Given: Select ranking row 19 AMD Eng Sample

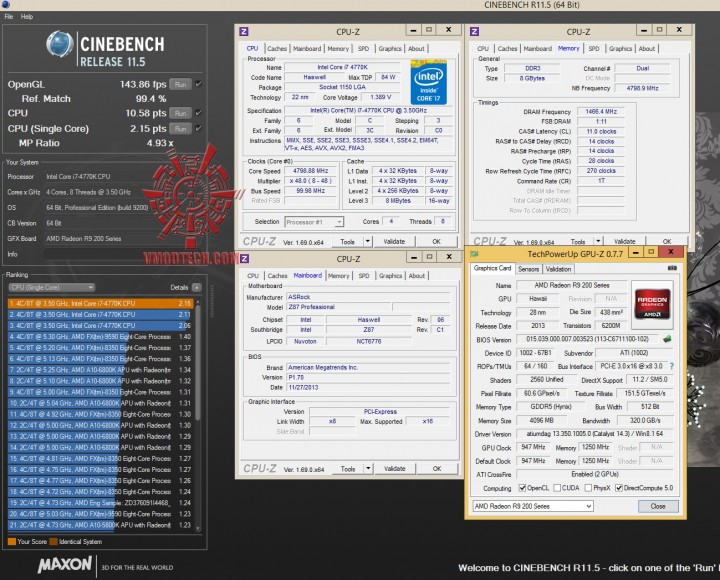Looking at the screenshot, I should (100, 503).
